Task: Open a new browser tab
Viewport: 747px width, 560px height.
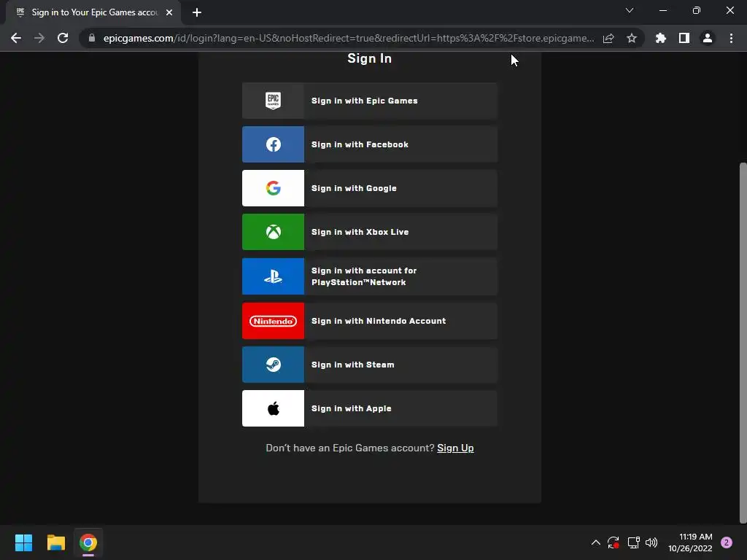Action: (197, 12)
